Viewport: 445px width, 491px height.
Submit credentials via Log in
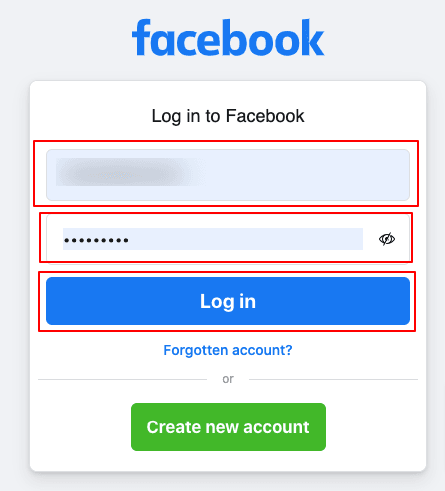point(228,301)
